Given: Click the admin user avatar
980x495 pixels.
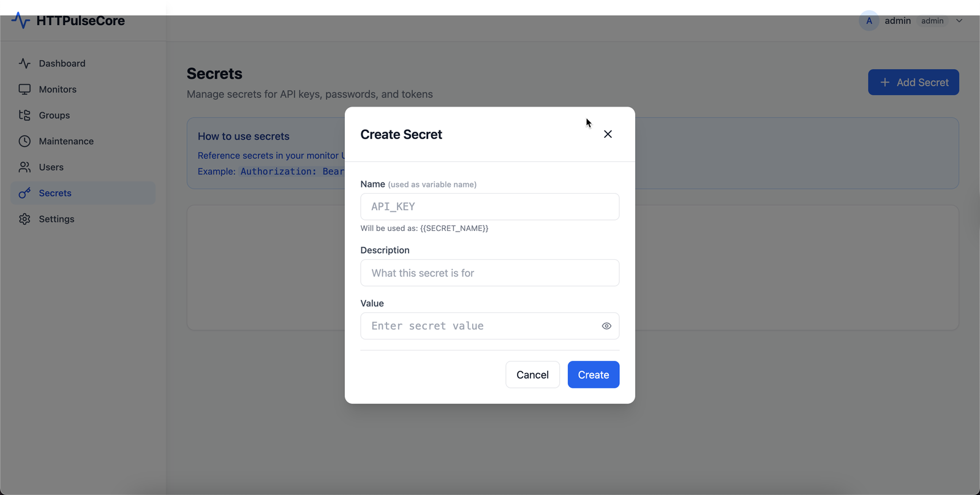Looking at the screenshot, I should [869, 21].
